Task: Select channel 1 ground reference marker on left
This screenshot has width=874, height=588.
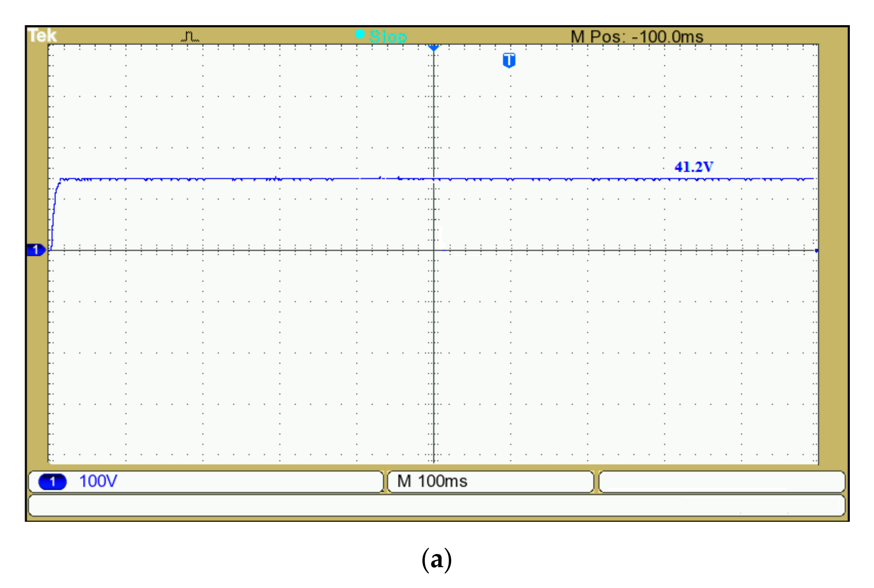Action: 36,250
